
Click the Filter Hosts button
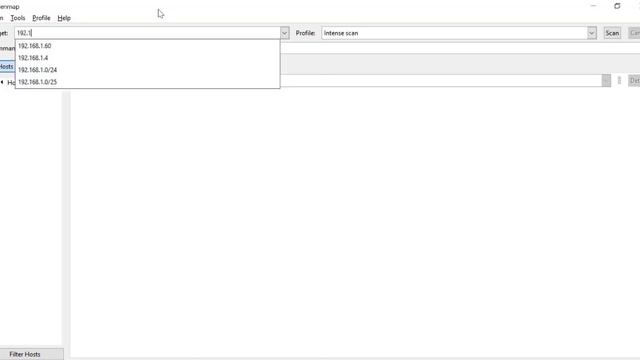click(x=31, y=354)
